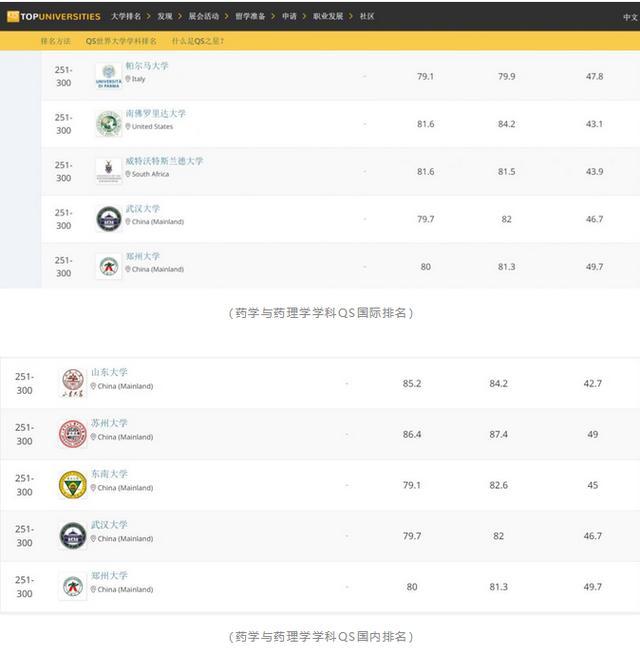Open the 帕尔马大学 university link
Viewport: 640px width, 654px height.
(147, 66)
